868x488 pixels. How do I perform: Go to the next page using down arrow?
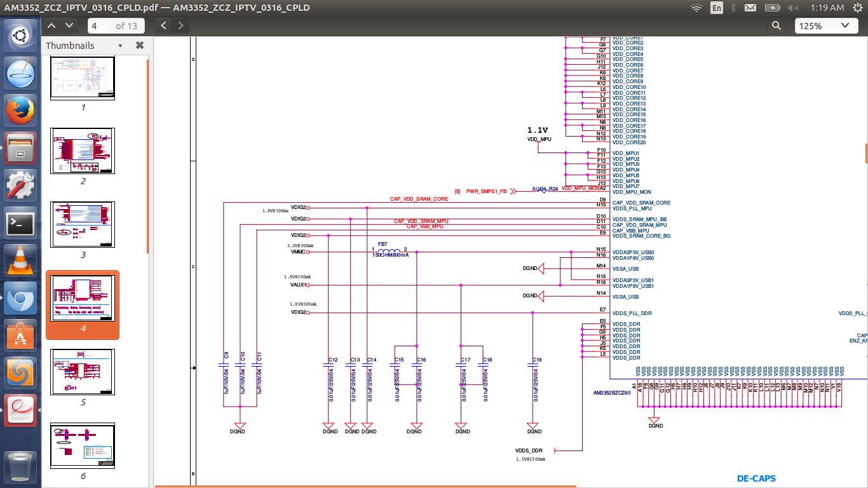[x=68, y=25]
